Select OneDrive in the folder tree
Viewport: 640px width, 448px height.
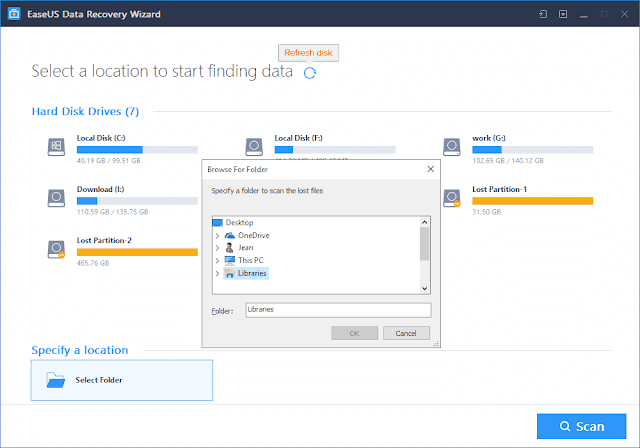coord(253,235)
